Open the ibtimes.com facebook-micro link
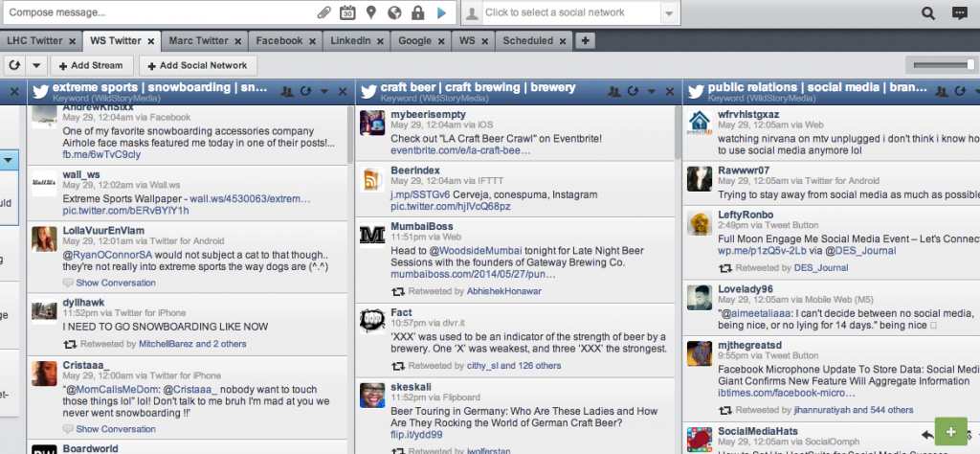This screenshot has height=454, width=980. click(x=786, y=394)
